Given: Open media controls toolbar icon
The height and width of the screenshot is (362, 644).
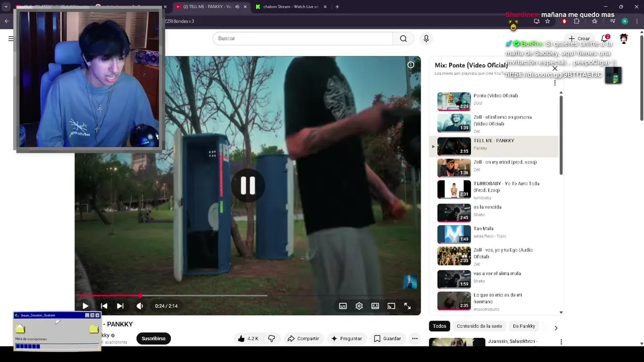Looking at the screenshot, I should [612, 21].
